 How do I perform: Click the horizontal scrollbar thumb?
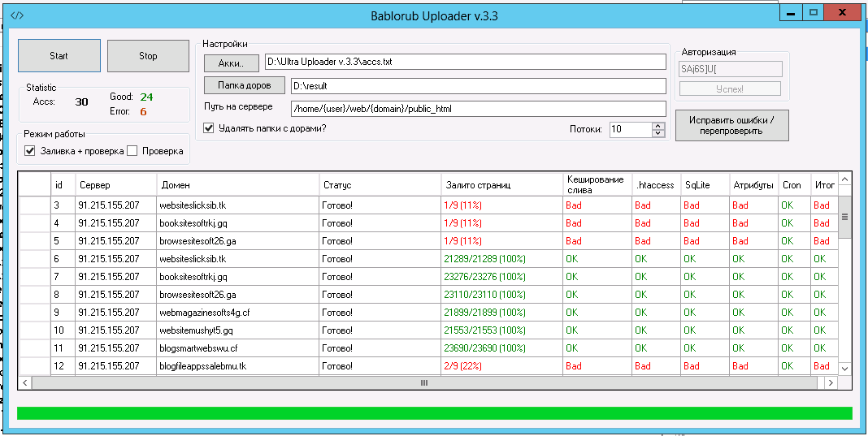point(424,382)
